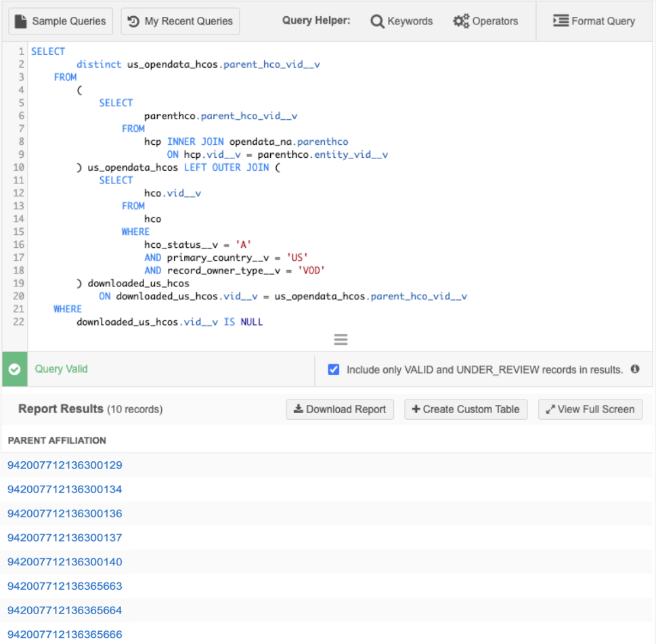Click the Format Query icon
656x644 pixels.
pyautogui.click(x=561, y=21)
